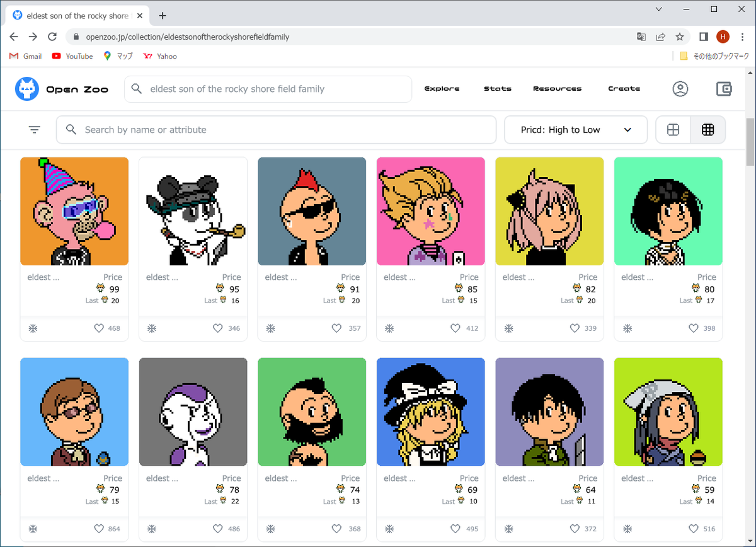Screen dimensions: 756x547
Task: Like the item priced 91
Action: [x=336, y=328]
